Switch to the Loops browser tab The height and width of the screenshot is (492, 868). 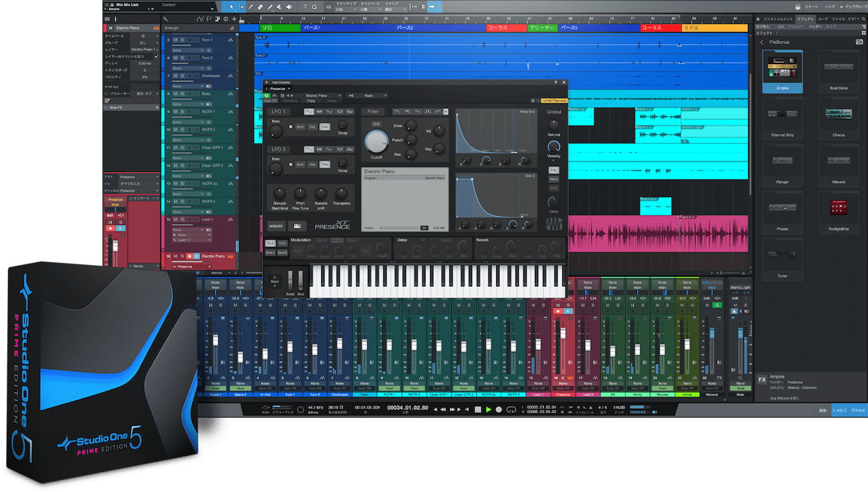(x=823, y=19)
